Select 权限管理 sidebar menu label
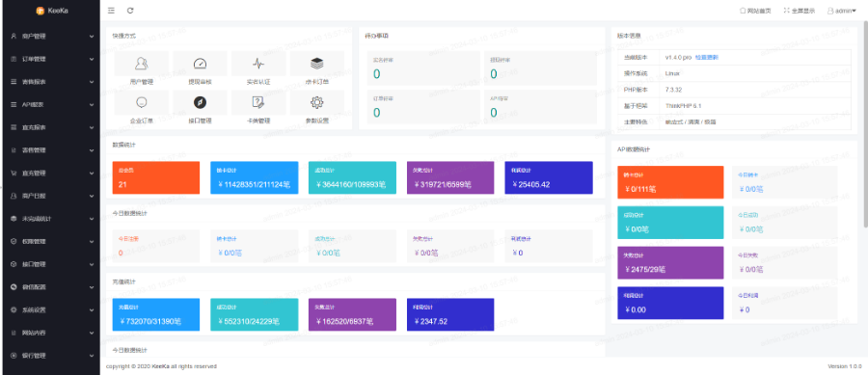 (34, 241)
